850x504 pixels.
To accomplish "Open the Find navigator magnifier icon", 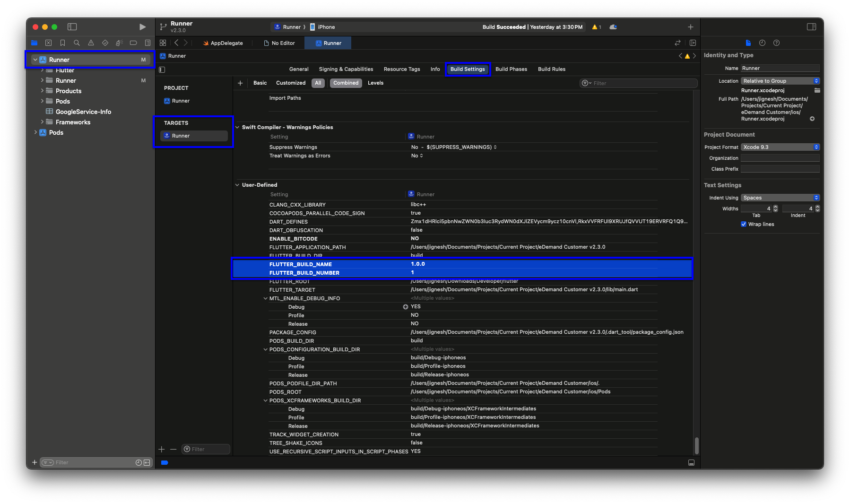I will (77, 43).
